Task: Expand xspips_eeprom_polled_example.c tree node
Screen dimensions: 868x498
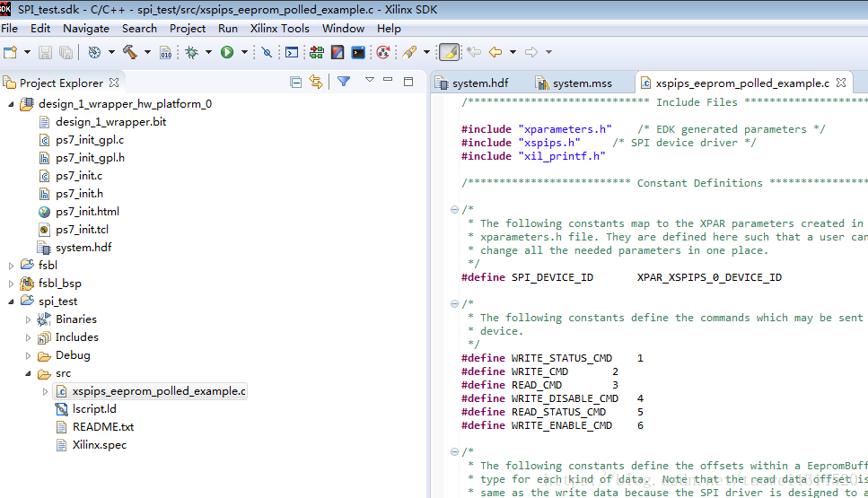Action: point(46,392)
